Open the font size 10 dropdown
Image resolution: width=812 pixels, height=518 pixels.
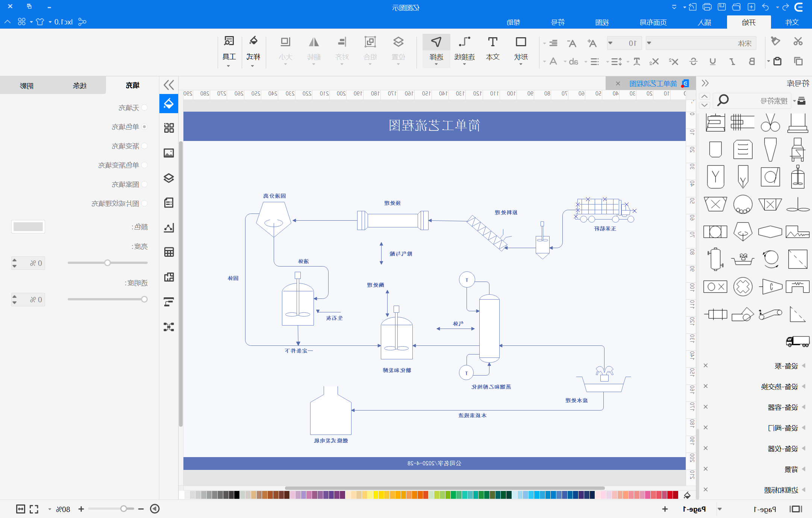click(x=610, y=43)
